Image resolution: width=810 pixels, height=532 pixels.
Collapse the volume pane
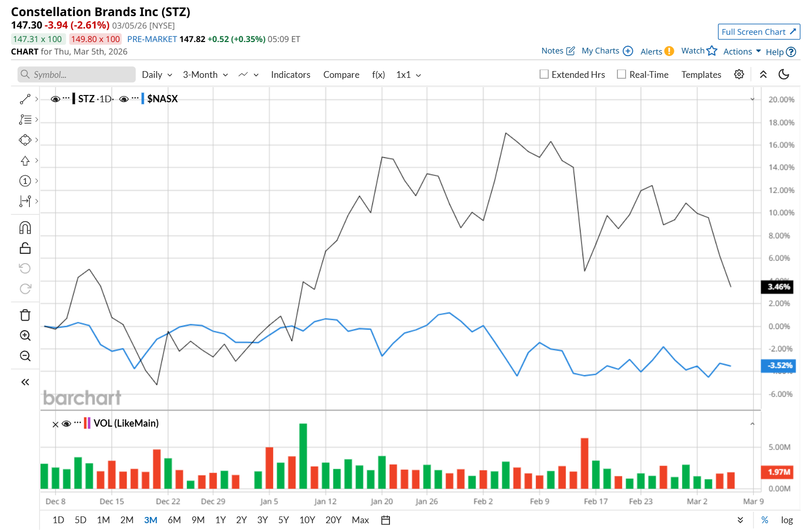coord(752,424)
